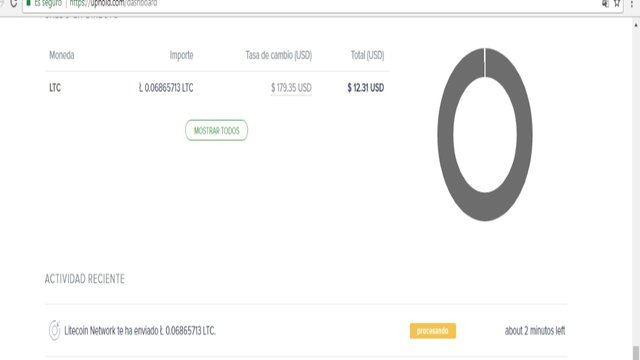Image resolution: width=640 pixels, height=360 pixels.
Task: Click the Tasa de cambio (USD) header
Action: pos(279,55)
